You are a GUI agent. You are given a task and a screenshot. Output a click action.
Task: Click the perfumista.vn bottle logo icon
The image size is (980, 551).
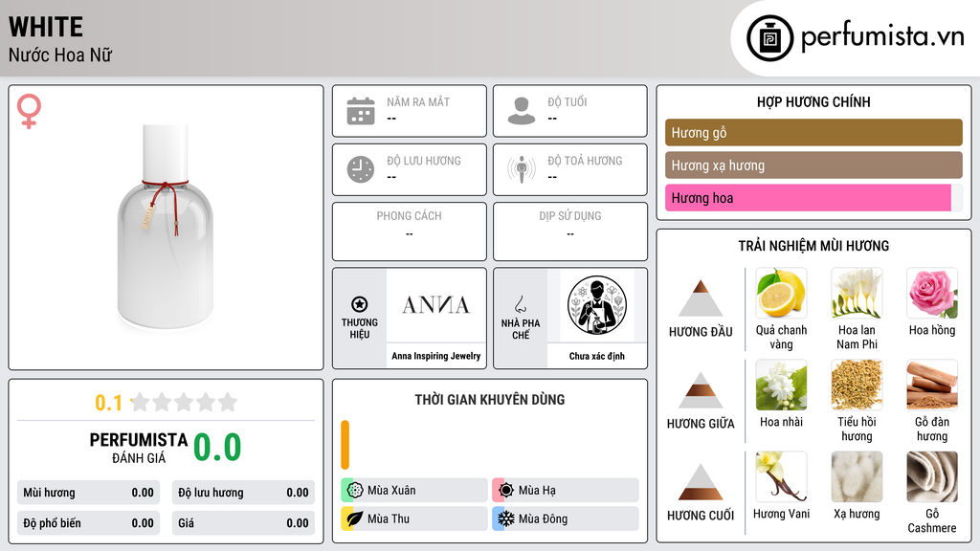pos(769,38)
